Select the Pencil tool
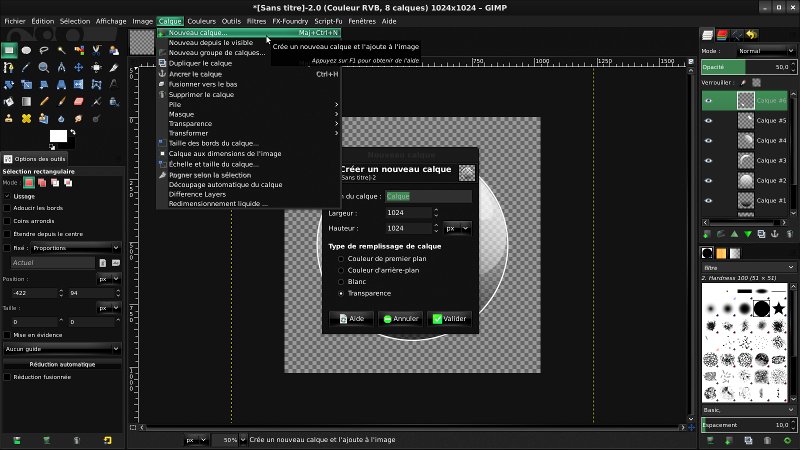The height and width of the screenshot is (450, 800). (x=44, y=102)
